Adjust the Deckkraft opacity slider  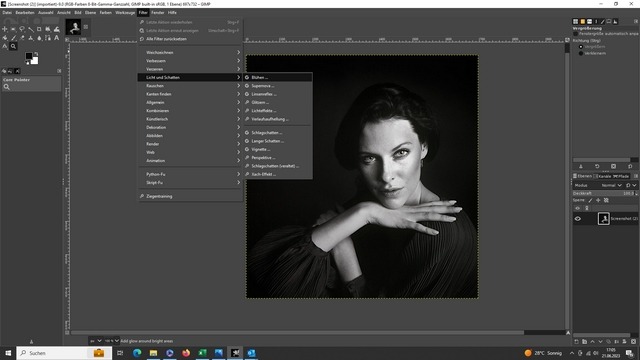(x=604, y=193)
